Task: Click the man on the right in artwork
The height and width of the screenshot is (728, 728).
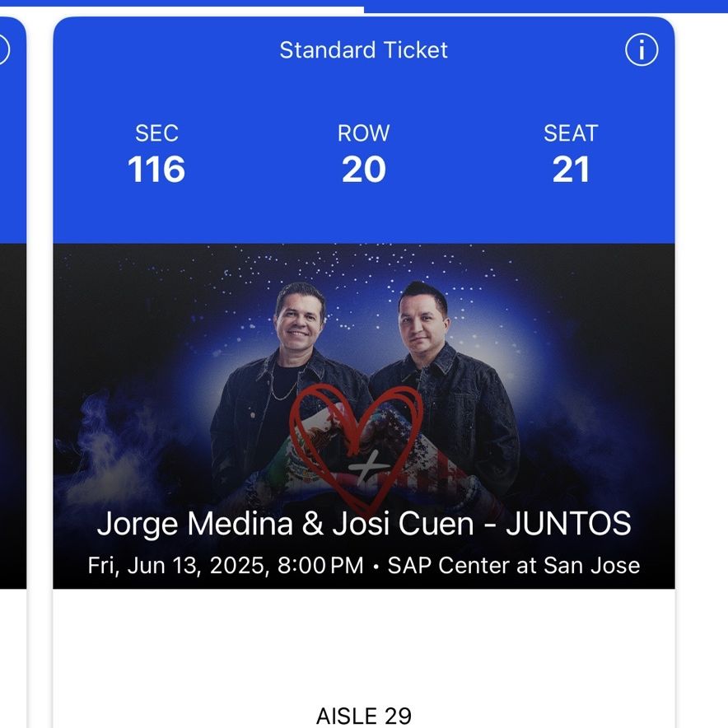Action: pos(446,390)
